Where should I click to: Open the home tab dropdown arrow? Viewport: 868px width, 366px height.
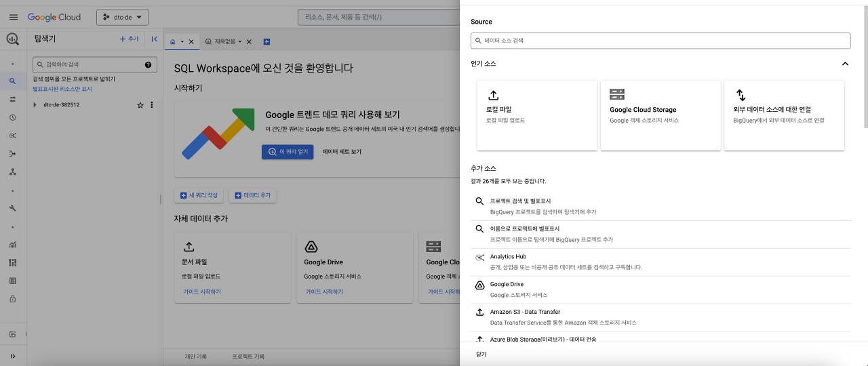point(182,42)
